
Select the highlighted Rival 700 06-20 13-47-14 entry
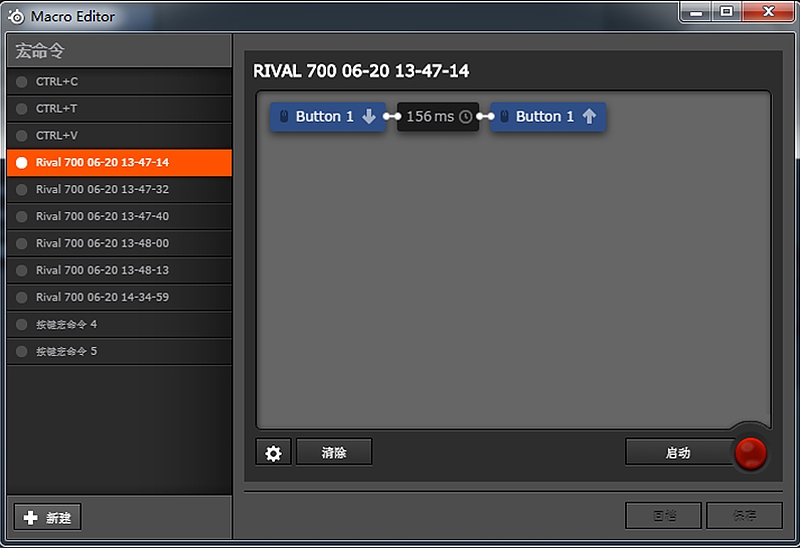point(119,163)
